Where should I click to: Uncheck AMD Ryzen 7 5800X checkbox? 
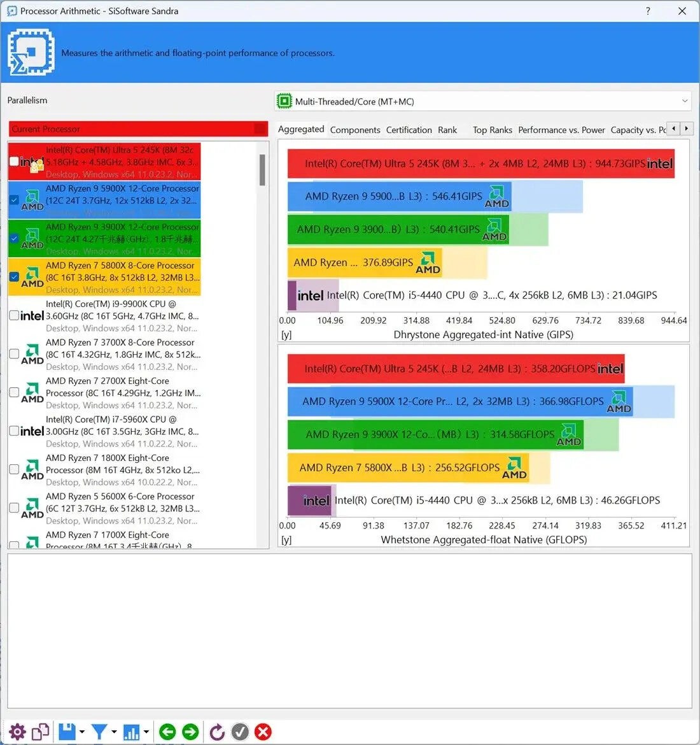[x=14, y=276]
